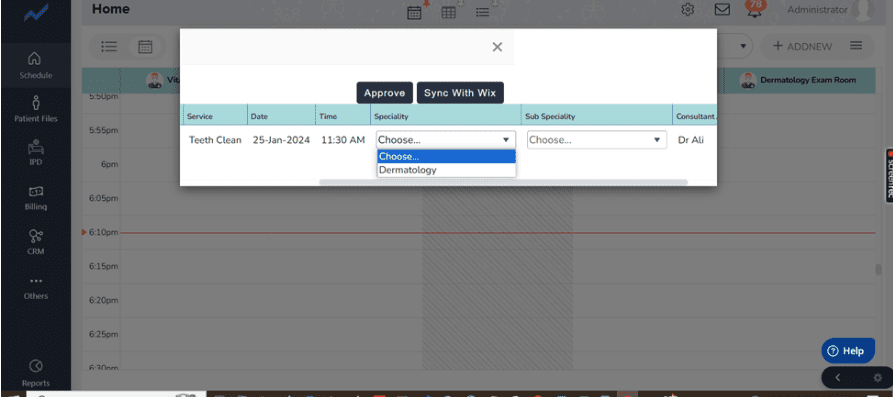Click the Approve button

click(x=384, y=93)
